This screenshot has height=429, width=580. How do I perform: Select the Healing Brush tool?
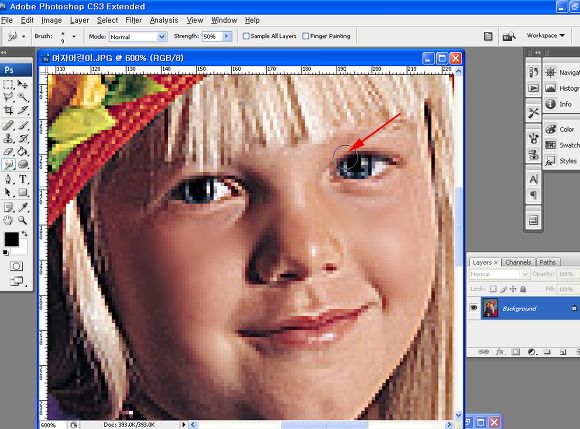pos(8,125)
